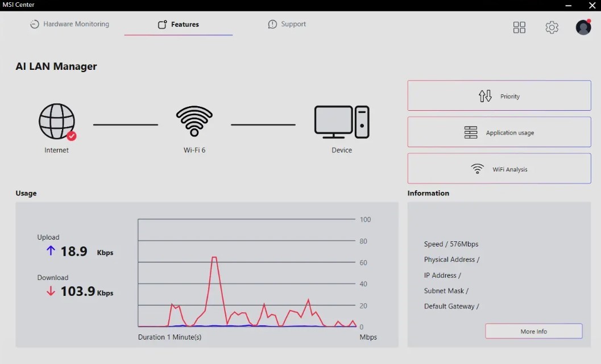The image size is (601, 364).
Task: Click the red check badge on Internet
Action: pos(71,136)
